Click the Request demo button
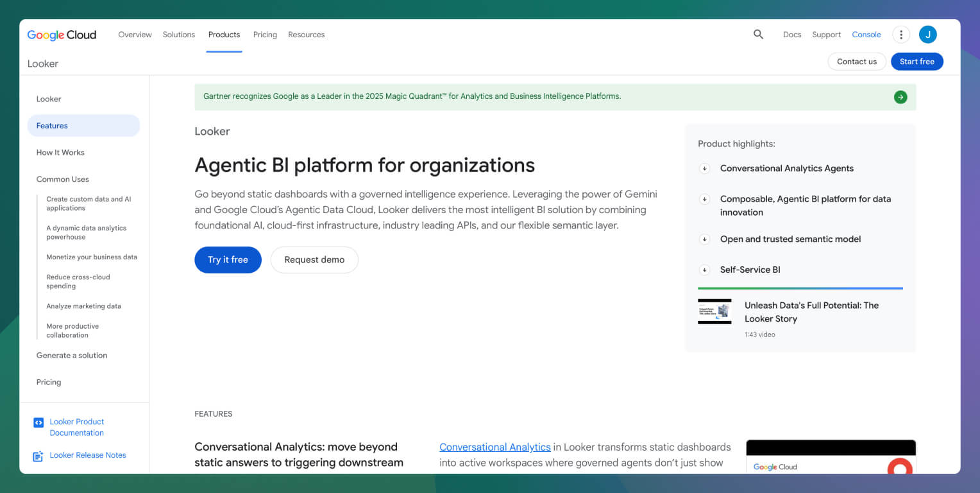The image size is (980, 493). click(314, 260)
